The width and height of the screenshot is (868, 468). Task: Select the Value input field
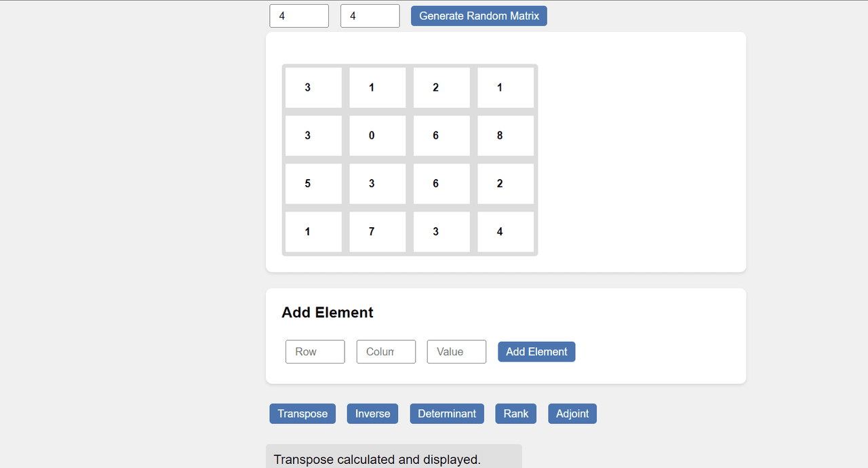(456, 351)
